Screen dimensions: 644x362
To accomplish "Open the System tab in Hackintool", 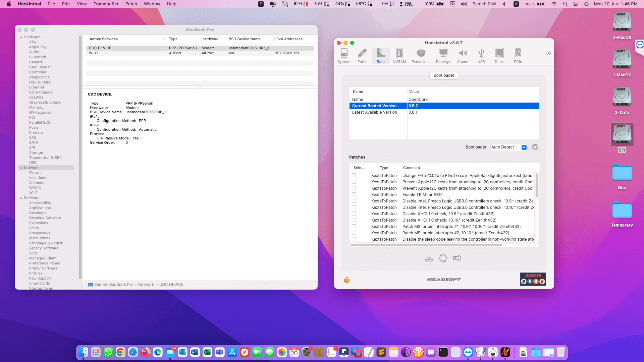I will point(344,56).
